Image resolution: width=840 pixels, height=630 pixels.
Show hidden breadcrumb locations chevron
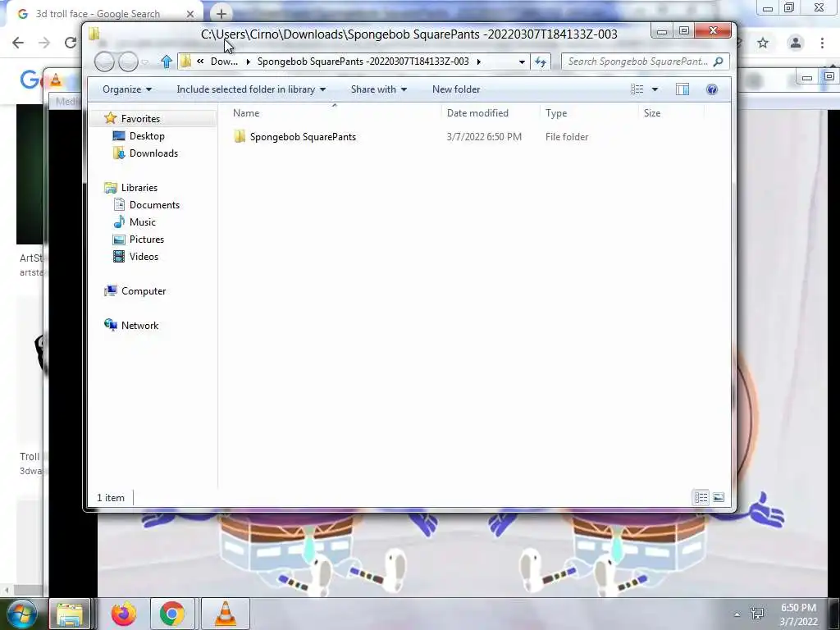pos(200,62)
